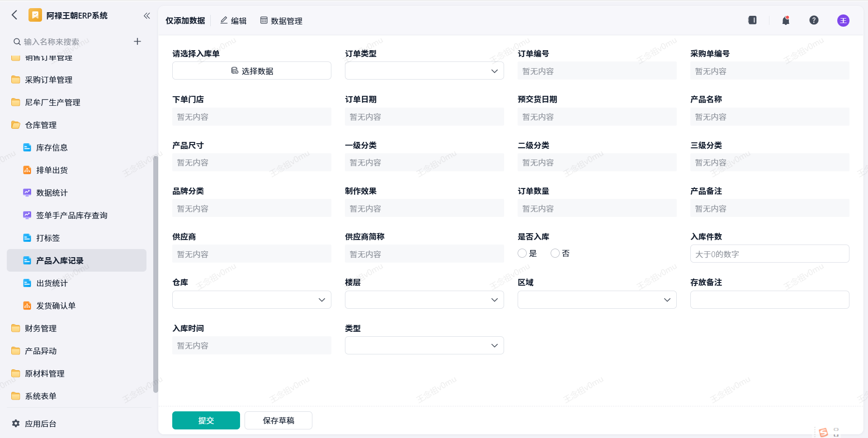Click the 库存信息 form icon
Screen dimensions: 868x438
27,147
